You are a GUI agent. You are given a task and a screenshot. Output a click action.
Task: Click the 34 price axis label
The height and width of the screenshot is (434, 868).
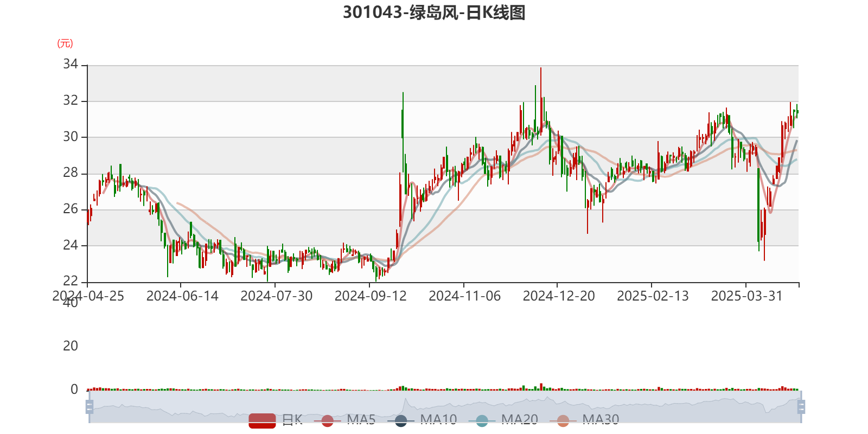[x=71, y=65]
